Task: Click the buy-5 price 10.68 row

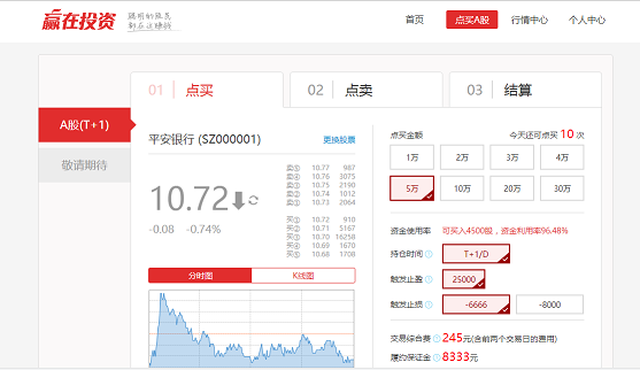Action: click(x=321, y=254)
